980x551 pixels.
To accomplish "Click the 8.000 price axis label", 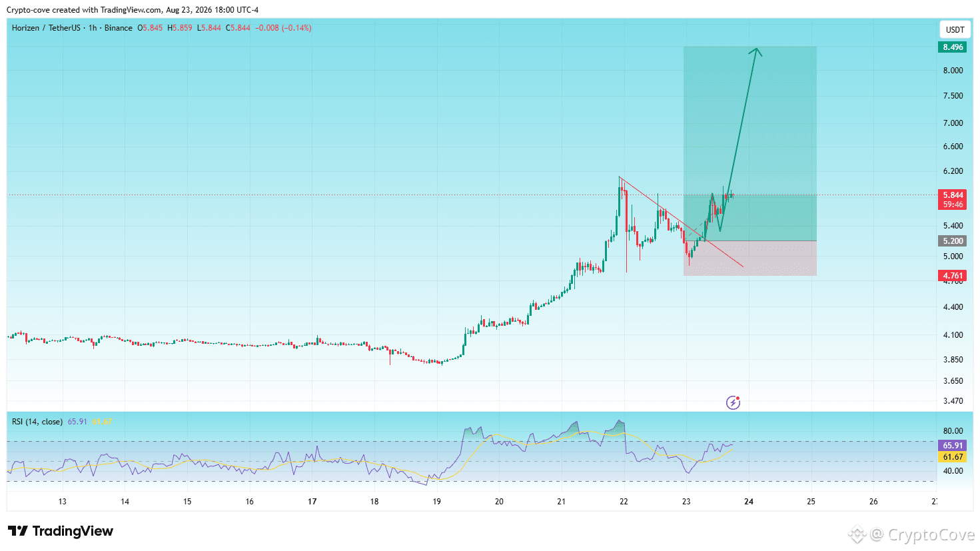I will 953,71.
